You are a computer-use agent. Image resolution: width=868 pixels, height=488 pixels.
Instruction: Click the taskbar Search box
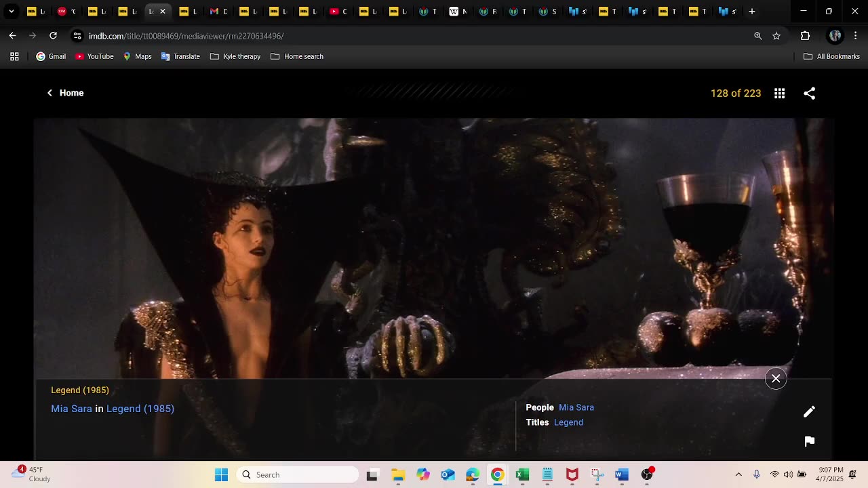pyautogui.click(x=297, y=474)
